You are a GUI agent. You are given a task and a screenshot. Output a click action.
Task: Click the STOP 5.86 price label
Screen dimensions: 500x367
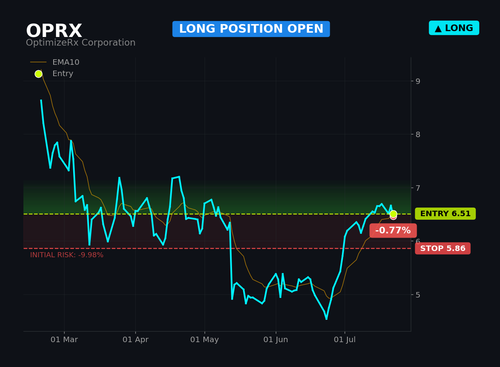click(443, 248)
